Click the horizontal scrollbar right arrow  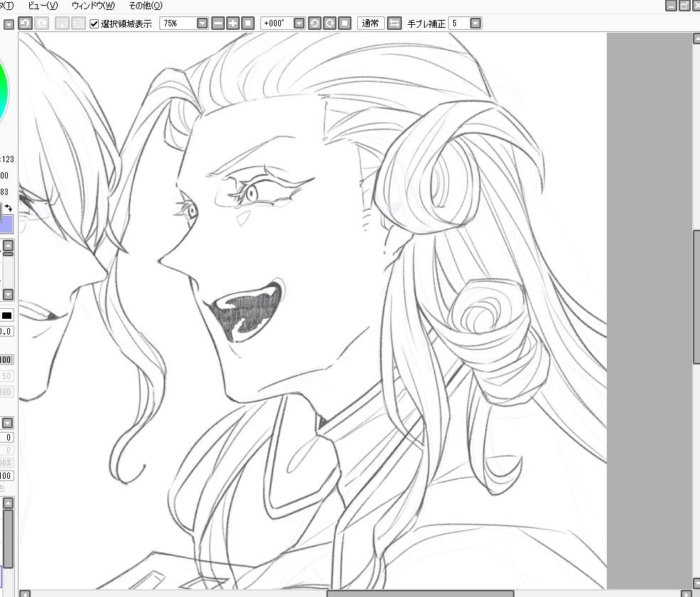[686, 593]
